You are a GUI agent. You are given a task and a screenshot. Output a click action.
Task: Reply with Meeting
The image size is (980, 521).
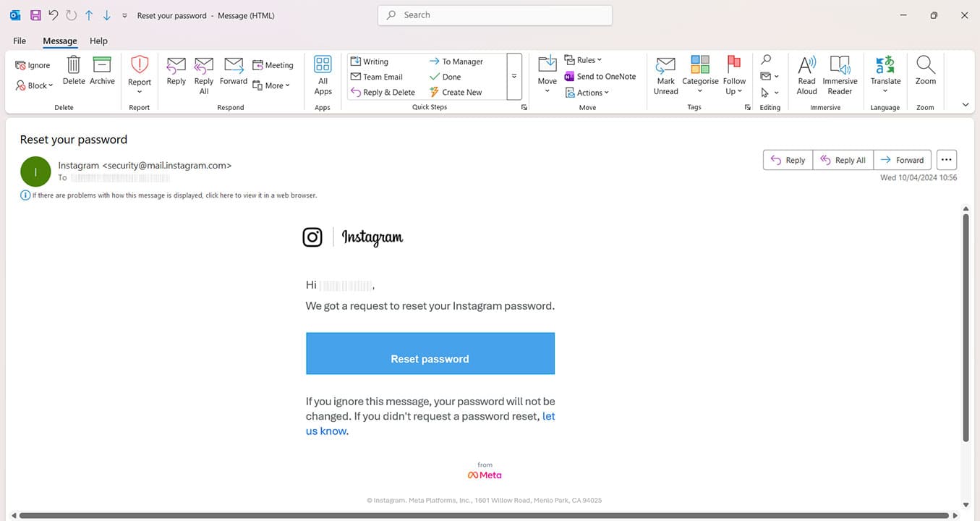click(273, 65)
